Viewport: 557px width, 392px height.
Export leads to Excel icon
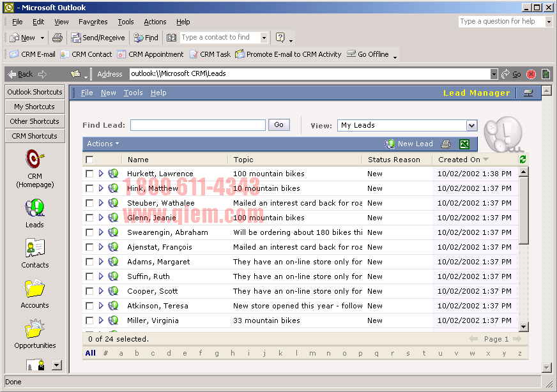[x=464, y=144]
